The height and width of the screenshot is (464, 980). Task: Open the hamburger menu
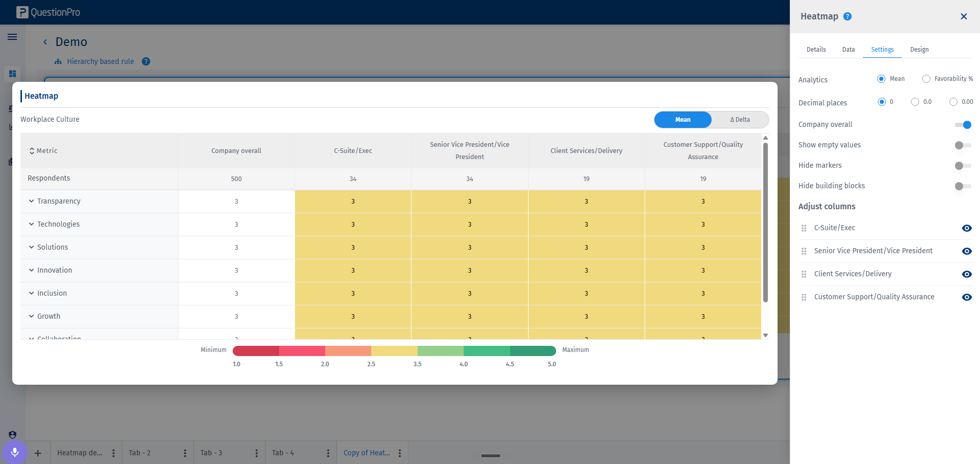click(12, 37)
